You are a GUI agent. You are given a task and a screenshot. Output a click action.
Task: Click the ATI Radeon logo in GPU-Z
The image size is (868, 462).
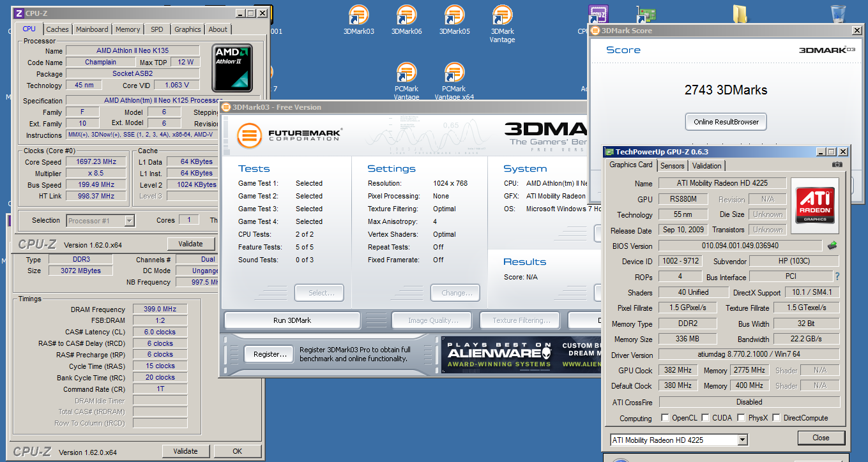tap(814, 205)
